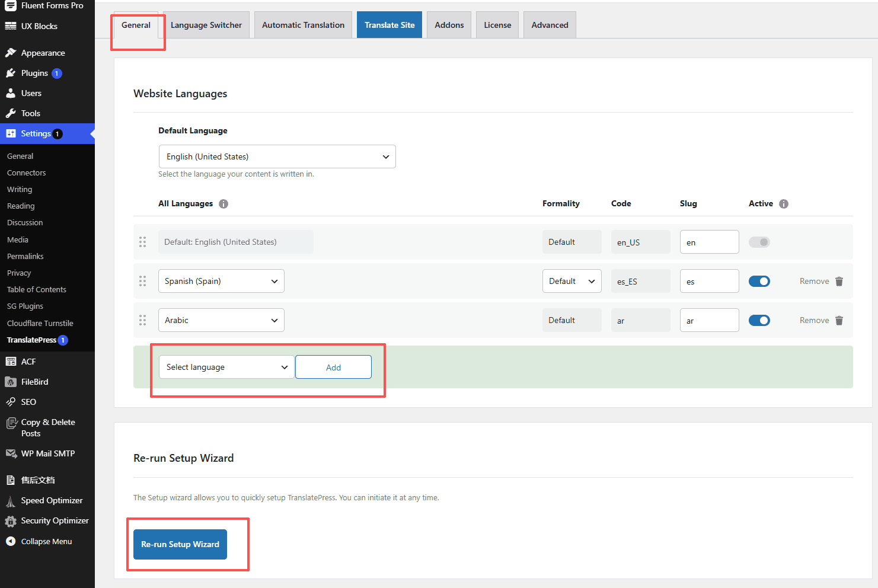Switch to the Automatic Translation tab
This screenshot has width=878, height=588.
pos(303,25)
